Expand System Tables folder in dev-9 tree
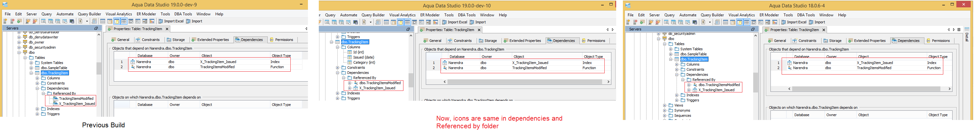980x135 pixels. [31, 63]
